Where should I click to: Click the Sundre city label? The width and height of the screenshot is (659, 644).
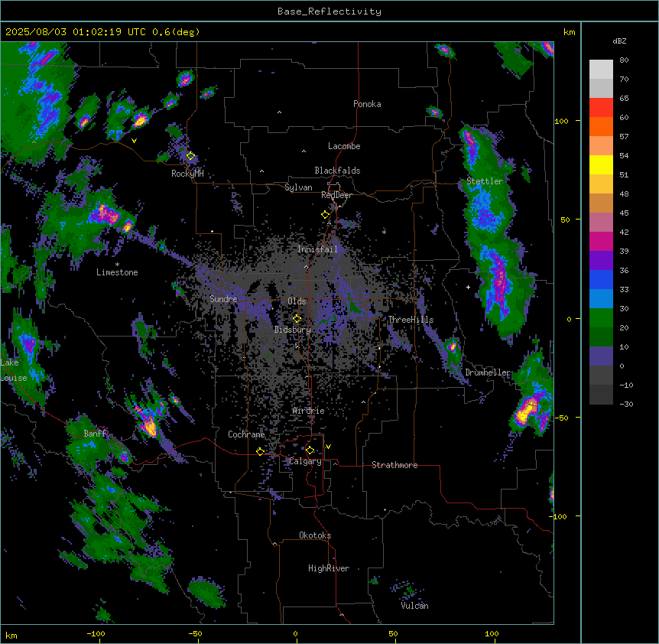click(223, 299)
